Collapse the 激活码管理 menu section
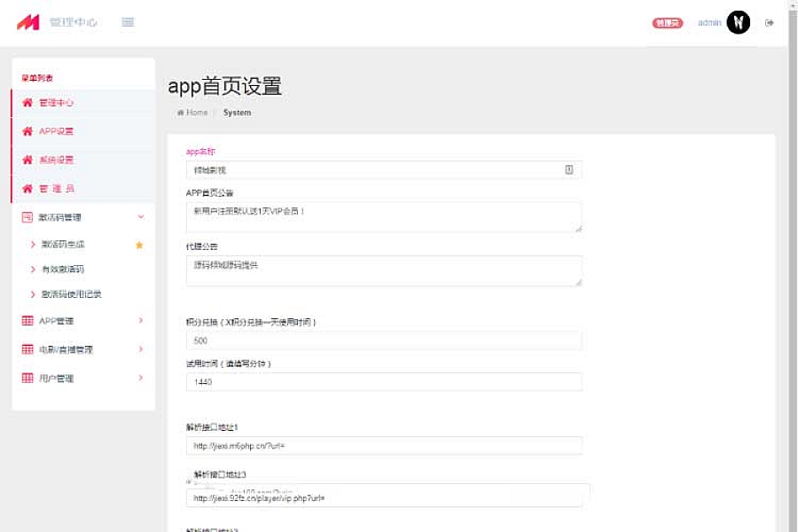The height and width of the screenshot is (532, 798). [x=140, y=217]
